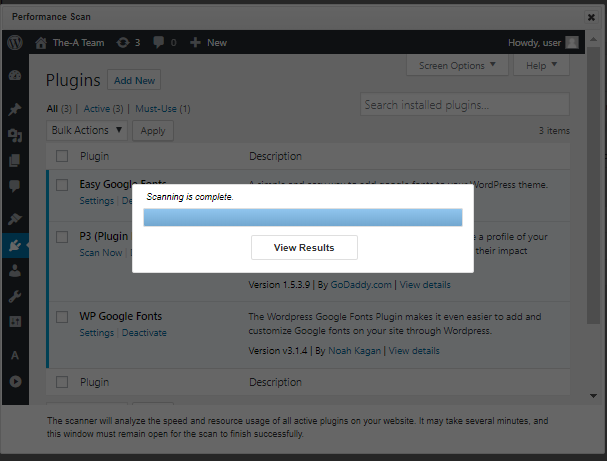Screen dimensions: 607x461
Task: Open Appearance brush icon in sidebar
Action: pos(15,219)
